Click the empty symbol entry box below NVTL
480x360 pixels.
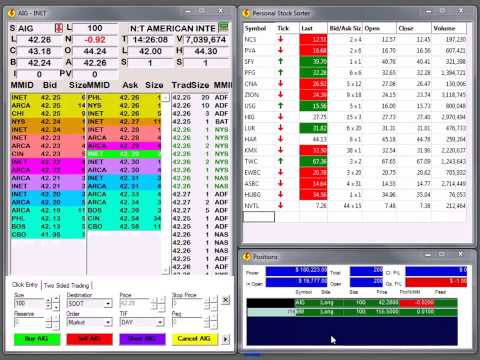click(x=259, y=217)
